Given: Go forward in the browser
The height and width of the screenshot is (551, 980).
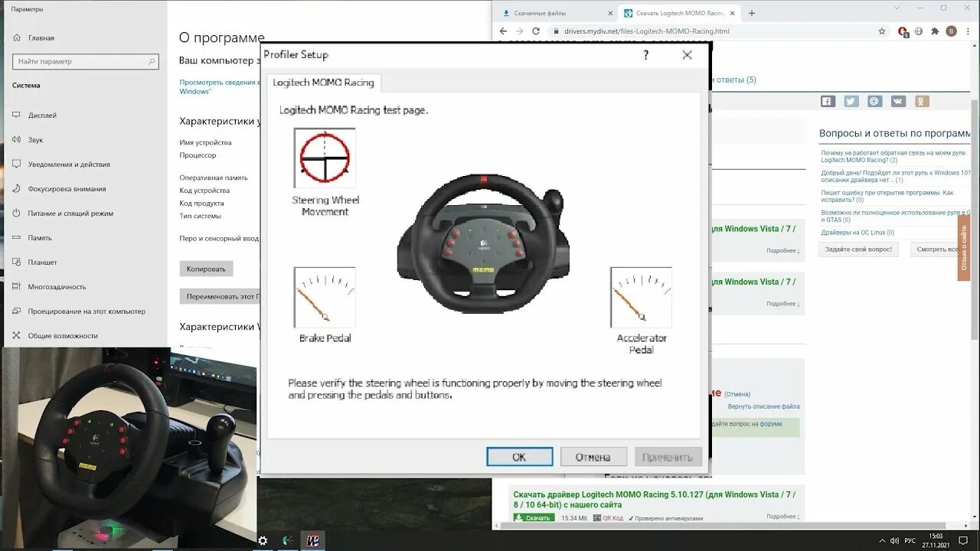Looking at the screenshot, I should point(520,31).
